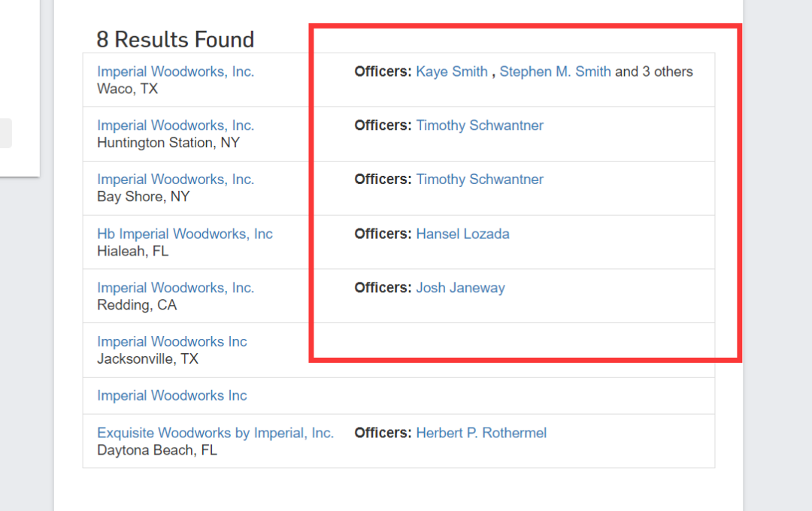Click the 'Hialeah, FL' location text

coord(132,252)
